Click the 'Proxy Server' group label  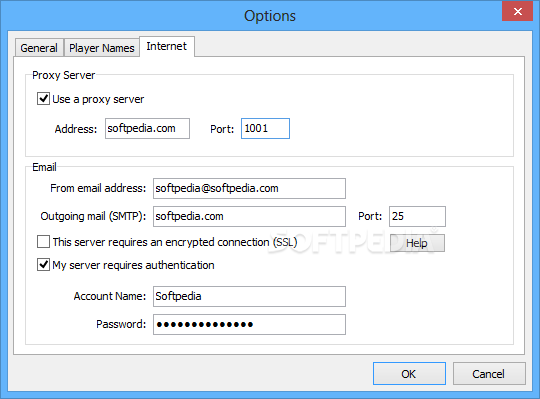coord(63,75)
